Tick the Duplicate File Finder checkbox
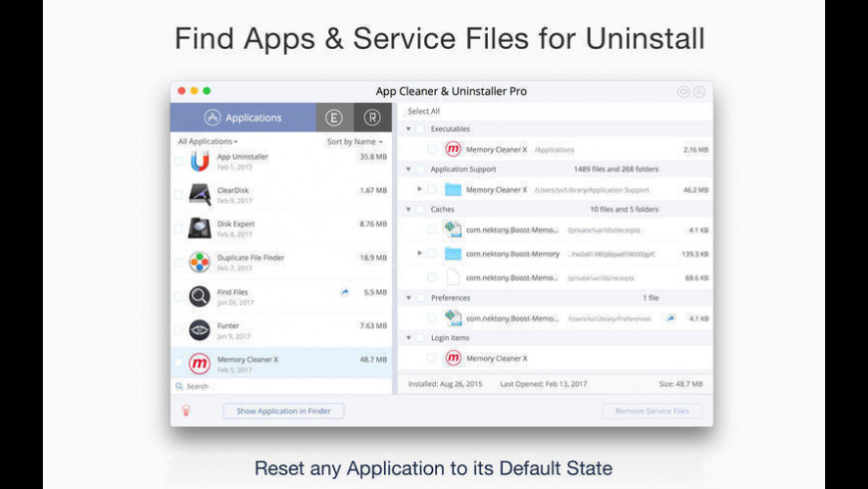Screen dimensions: 868x489 (x=179, y=262)
